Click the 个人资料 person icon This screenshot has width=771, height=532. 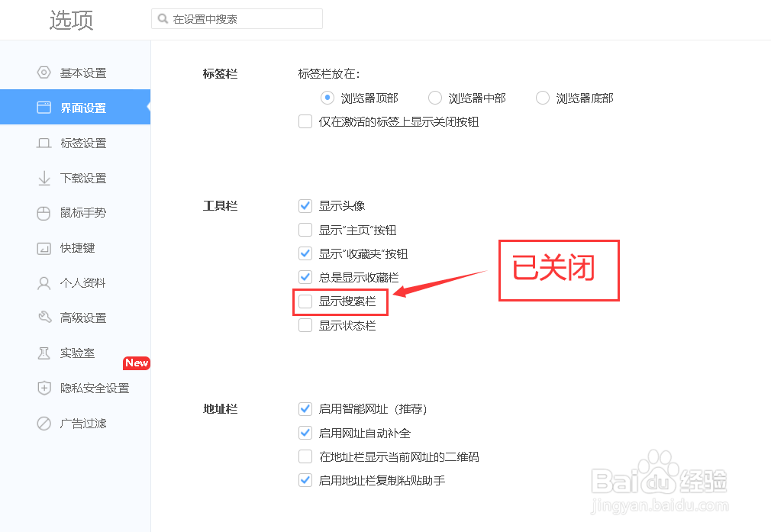click(44, 283)
